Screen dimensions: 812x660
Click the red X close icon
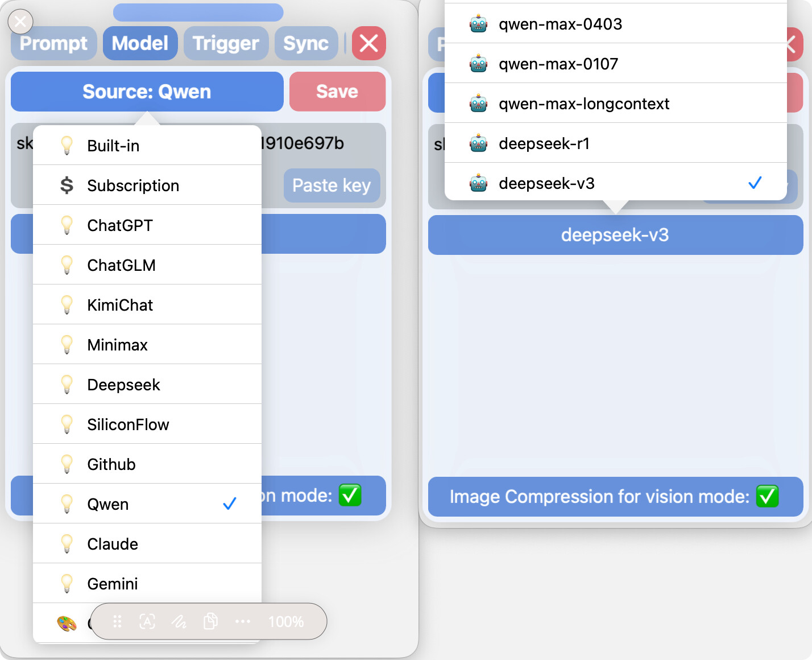pos(369,43)
